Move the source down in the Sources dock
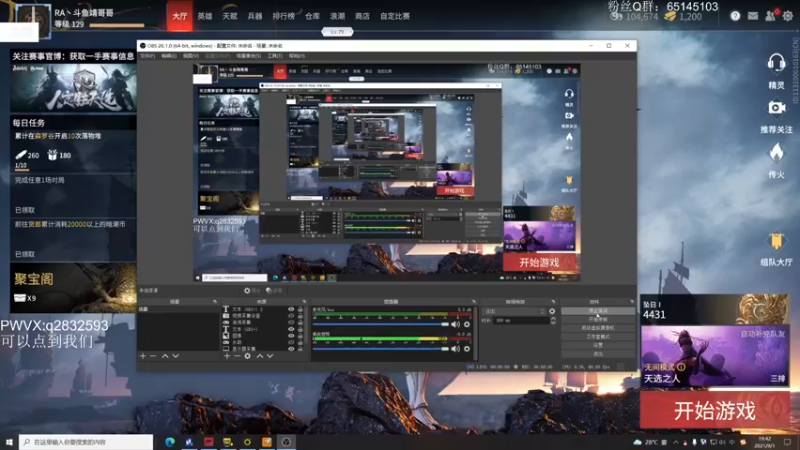Image resolution: width=800 pixels, height=450 pixels. pos(270,356)
